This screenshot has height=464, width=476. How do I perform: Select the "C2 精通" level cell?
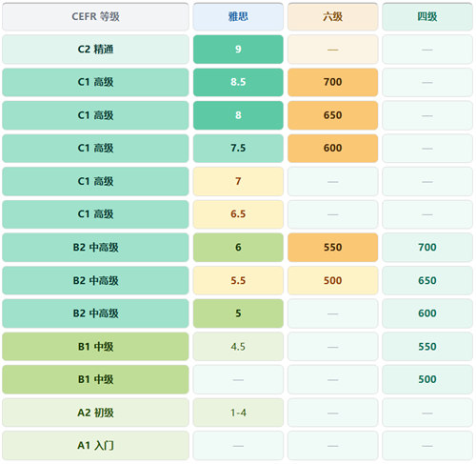point(95,50)
